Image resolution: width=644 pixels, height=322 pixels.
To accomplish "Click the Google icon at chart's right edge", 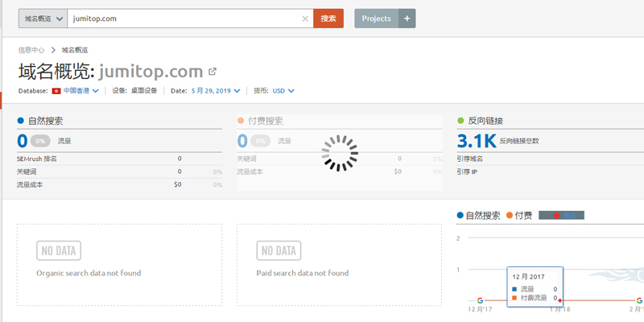I will (x=639, y=300).
